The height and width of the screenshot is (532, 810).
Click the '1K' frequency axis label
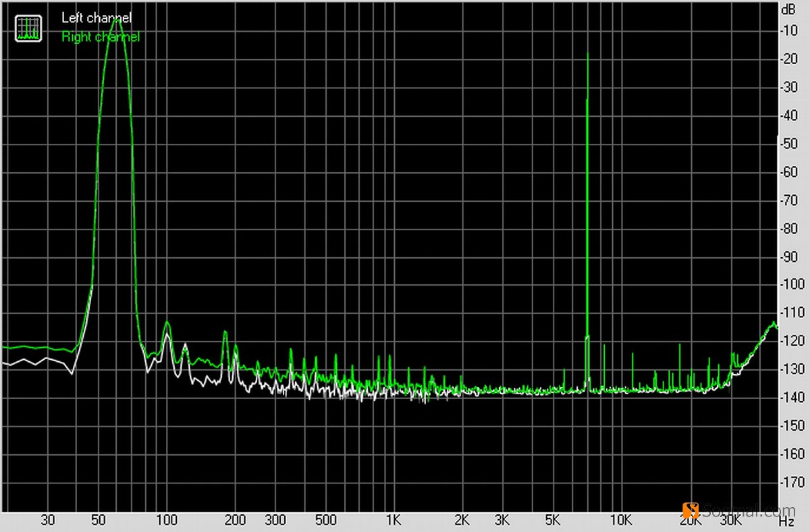click(394, 521)
